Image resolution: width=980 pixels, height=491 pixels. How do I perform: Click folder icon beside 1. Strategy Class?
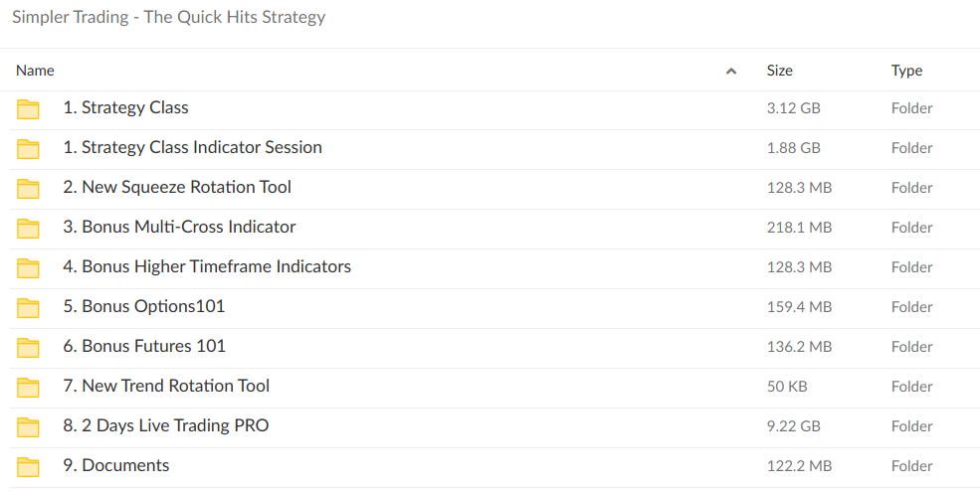[28, 108]
